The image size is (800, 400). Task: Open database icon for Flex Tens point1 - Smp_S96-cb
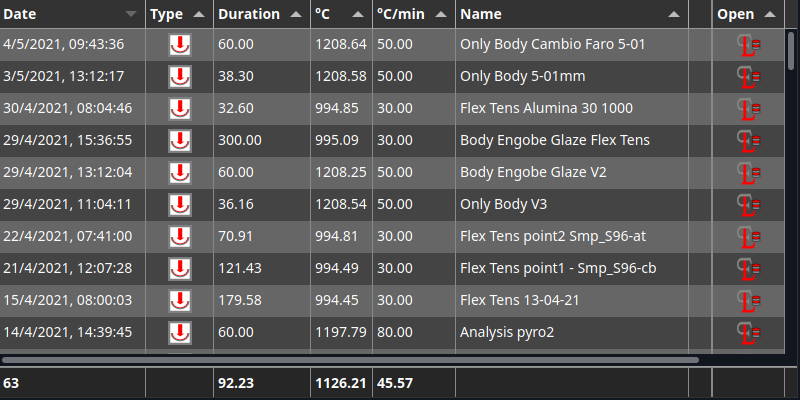coord(748,268)
